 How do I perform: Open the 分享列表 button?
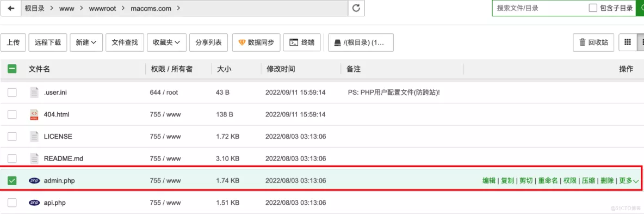[209, 42]
